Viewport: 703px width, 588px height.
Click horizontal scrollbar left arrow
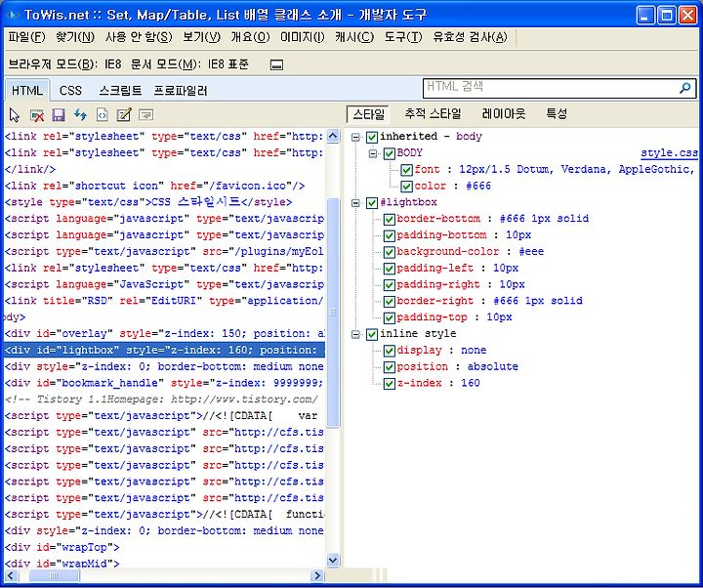11,575
